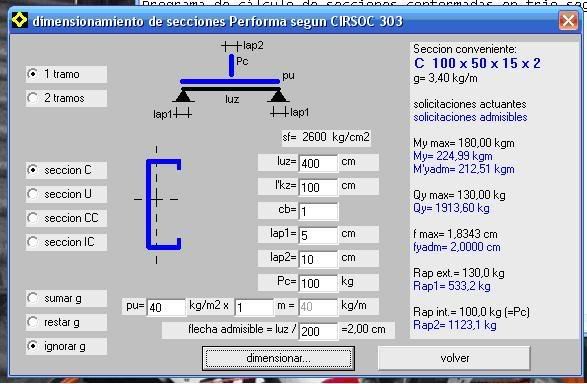
Task: Click the 'Pc' point load input field
Action: [318, 283]
